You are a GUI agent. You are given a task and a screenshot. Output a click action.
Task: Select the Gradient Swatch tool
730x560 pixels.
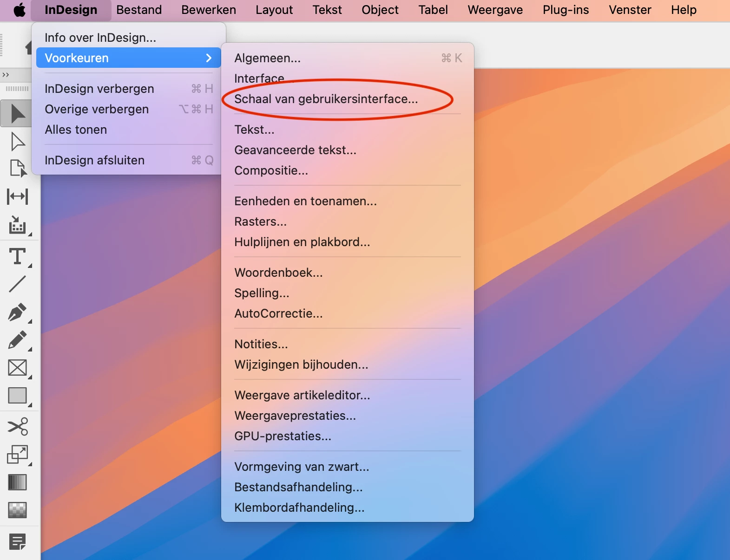point(18,482)
